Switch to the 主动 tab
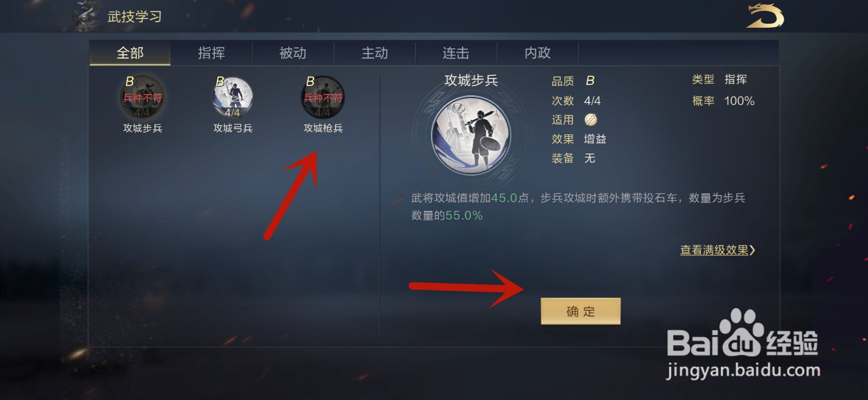 click(375, 53)
